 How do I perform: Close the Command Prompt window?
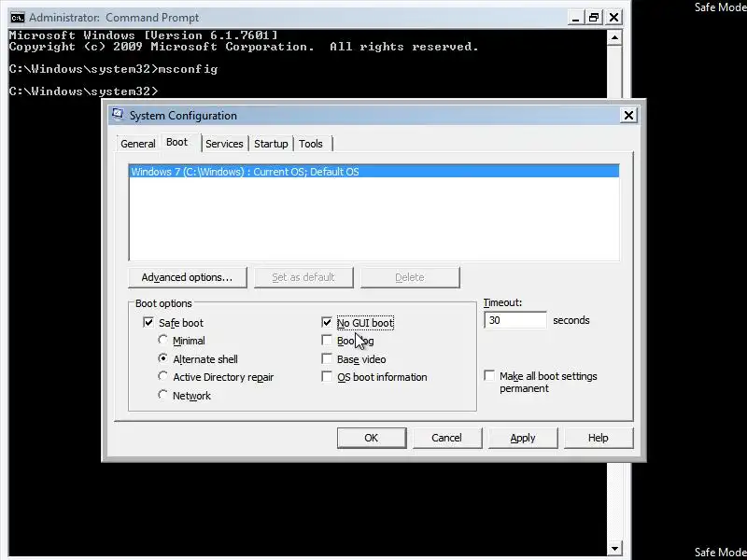614,18
